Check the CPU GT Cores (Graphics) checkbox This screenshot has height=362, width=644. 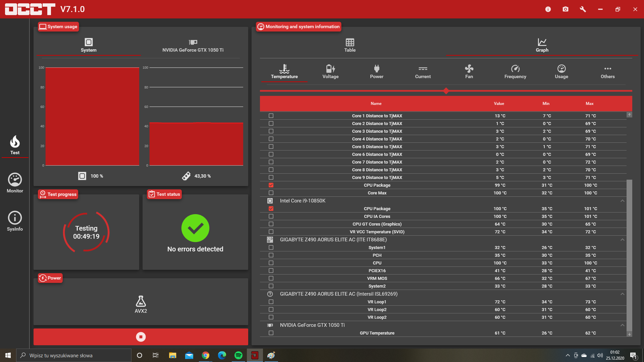pos(271,224)
